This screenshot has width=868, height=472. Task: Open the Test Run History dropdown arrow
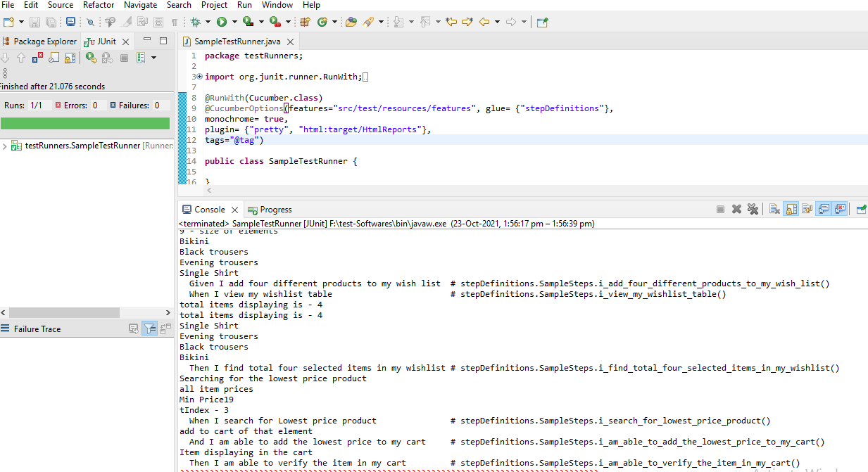[154, 58]
